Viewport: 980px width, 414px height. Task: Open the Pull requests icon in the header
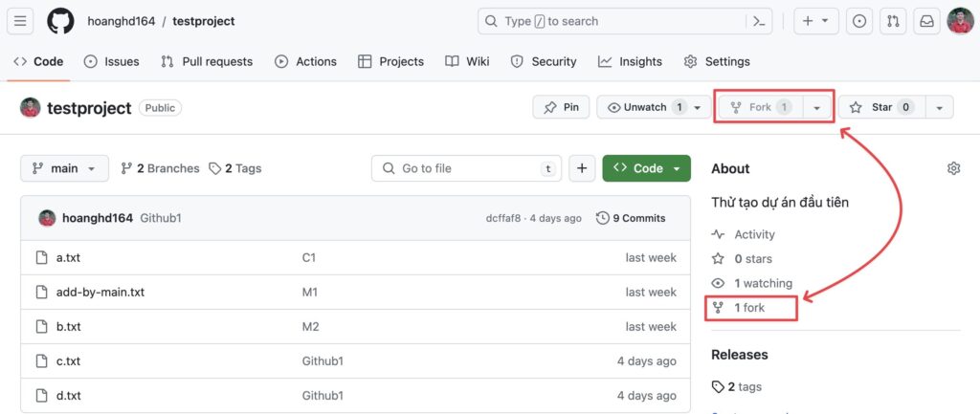893,21
